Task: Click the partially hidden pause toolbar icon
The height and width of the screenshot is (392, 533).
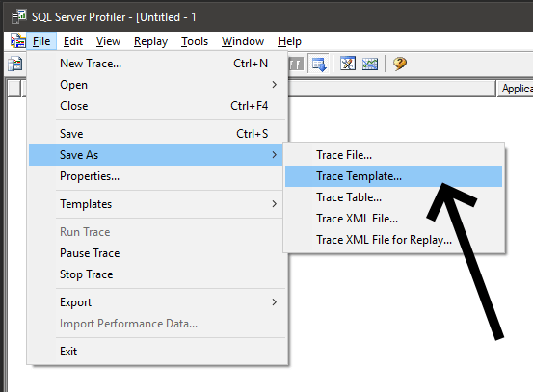Action: coord(296,64)
